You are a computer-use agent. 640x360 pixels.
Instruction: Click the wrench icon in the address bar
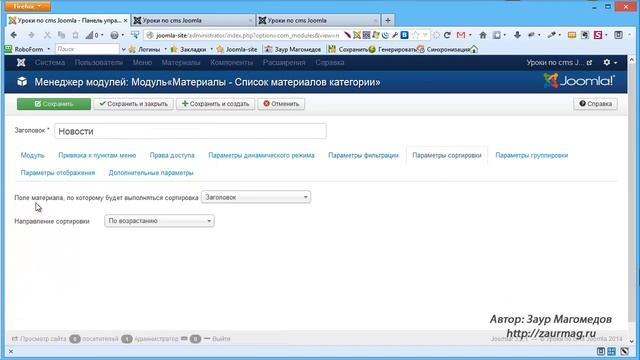(x=395, y=35)
